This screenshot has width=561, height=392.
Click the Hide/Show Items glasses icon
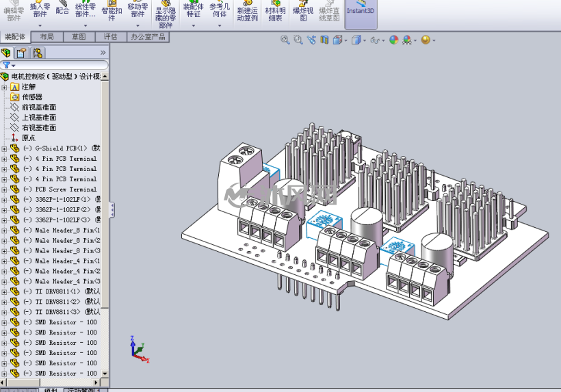[x=375, y=40]
